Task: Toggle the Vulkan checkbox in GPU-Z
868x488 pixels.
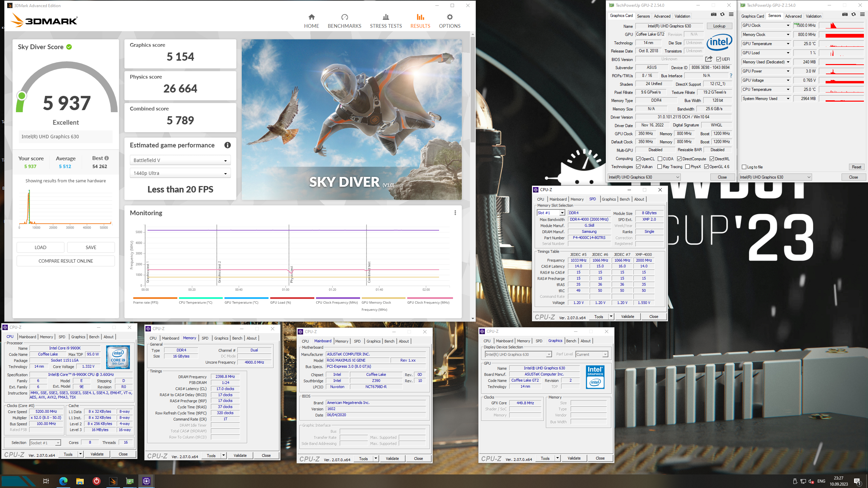Action: tap(638, 167)
